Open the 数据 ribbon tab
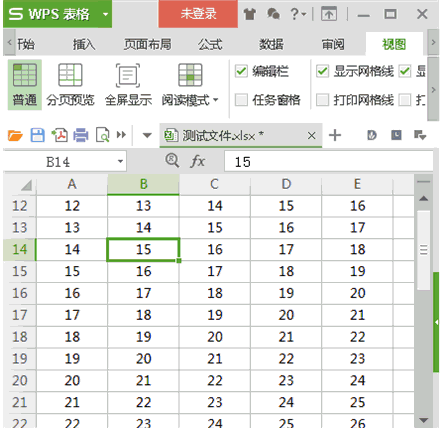440x428 pixels. [x=271, y=44]
